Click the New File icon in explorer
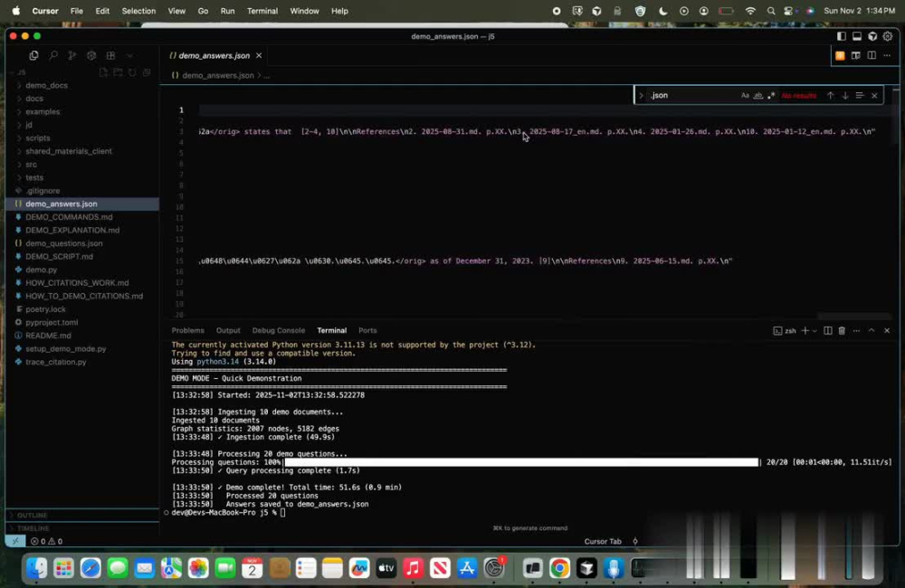Screen dimensions: 905x588 [103, 72]
